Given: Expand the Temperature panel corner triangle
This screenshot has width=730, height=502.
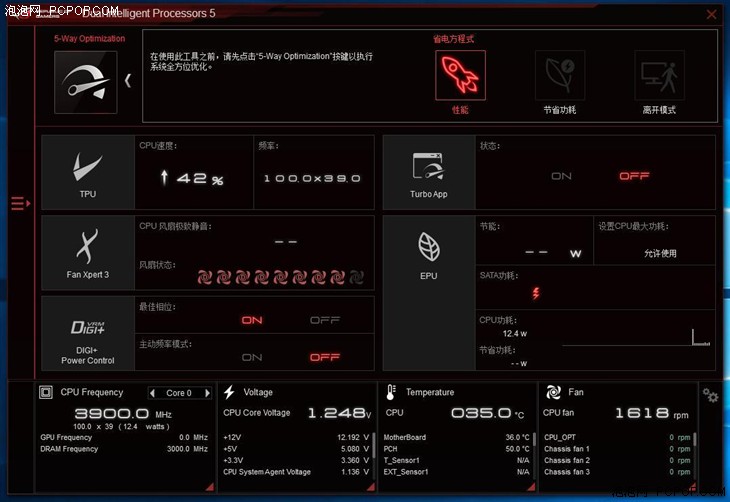Looking at the screenshot, I should [531, 487].
